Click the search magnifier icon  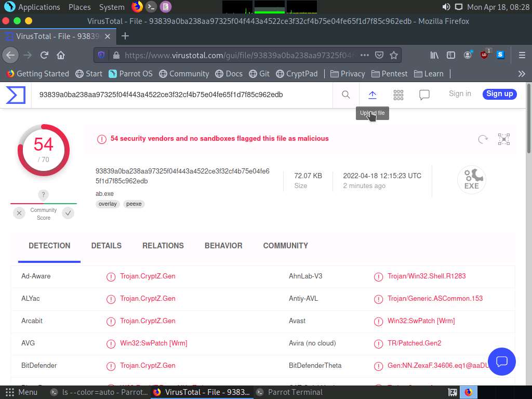[x=346, y=95]
